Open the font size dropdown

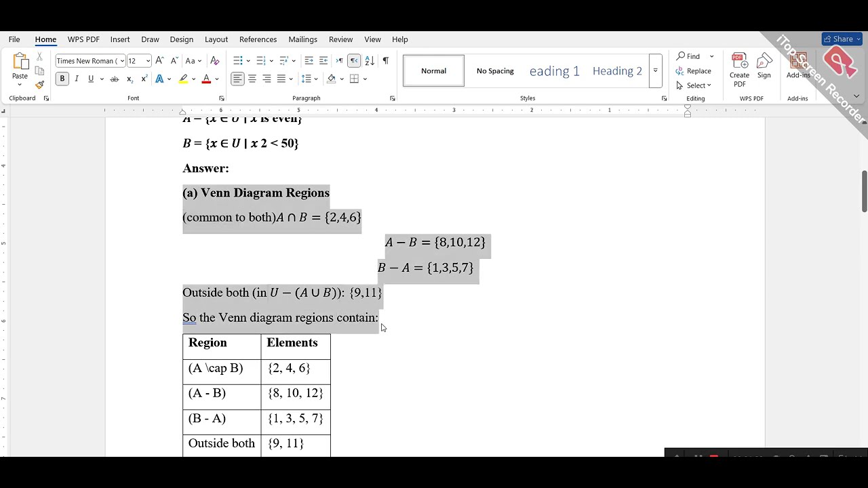tap(148, 61)
